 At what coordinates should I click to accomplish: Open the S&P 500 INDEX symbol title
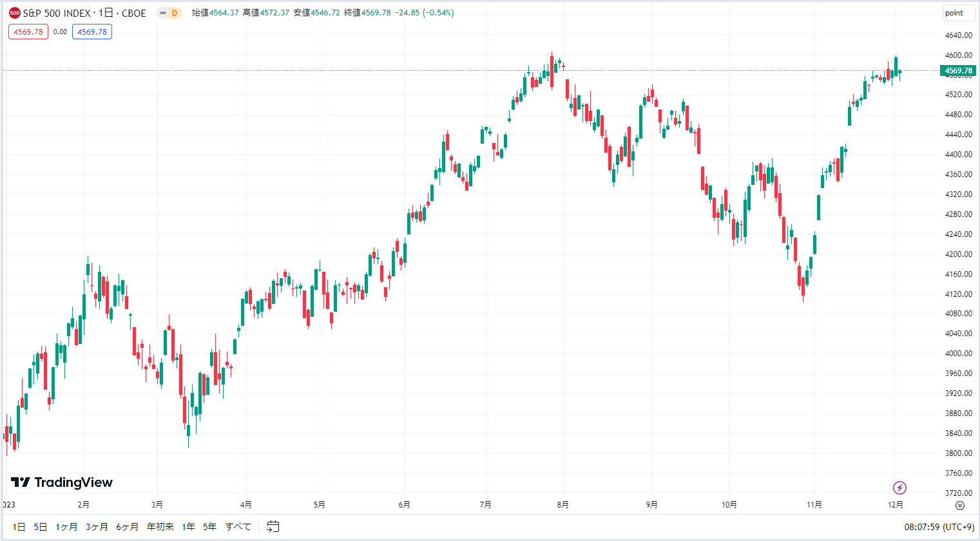(x=84, y=13)
